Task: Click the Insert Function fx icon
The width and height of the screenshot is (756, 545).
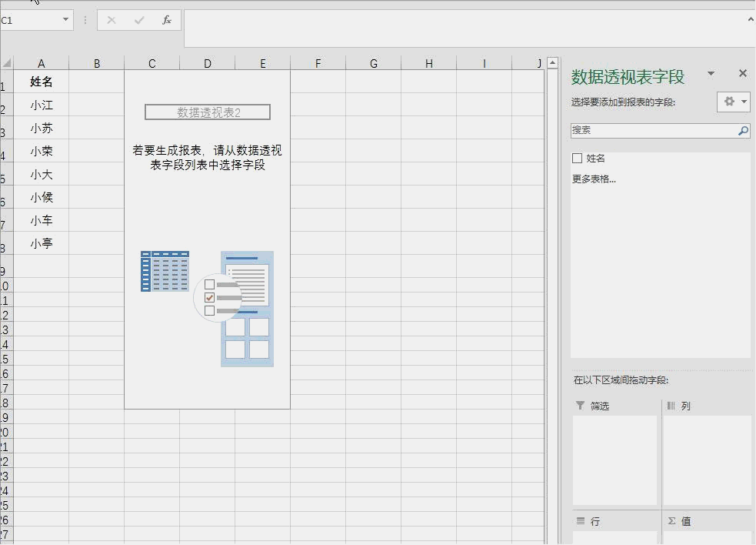Action: point(166,20)
